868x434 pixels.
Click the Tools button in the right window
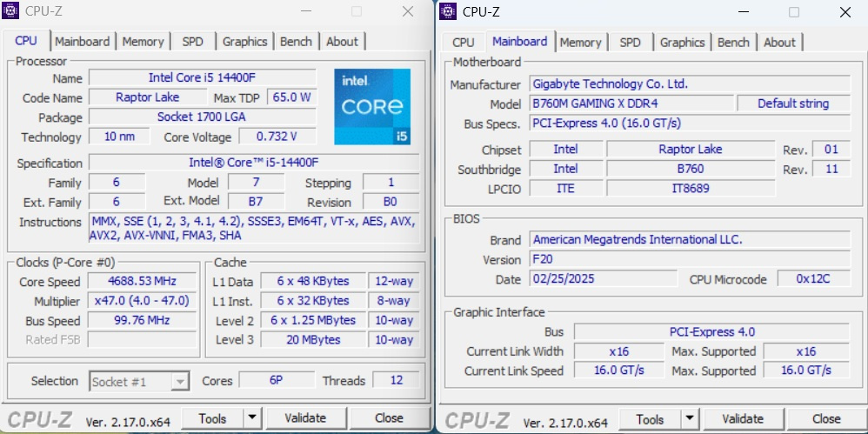[649, 419]
